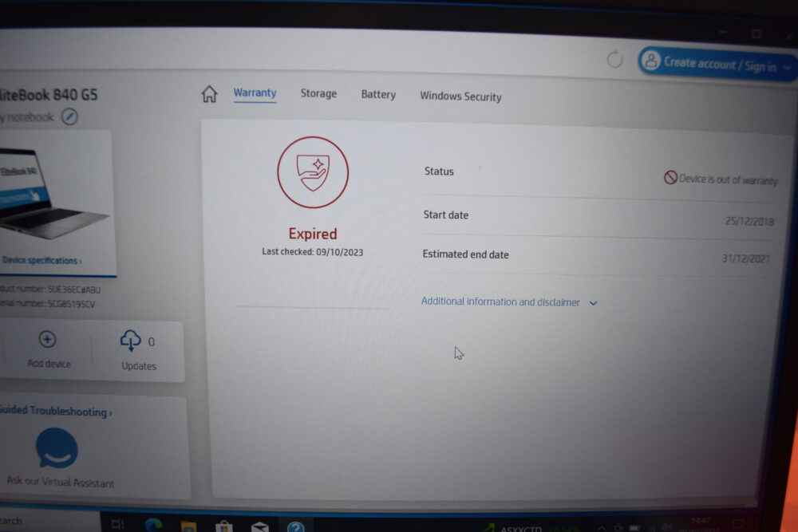Click the out of warranty prohibition icon
The height and width of the screenshot is (532, 798).
pos(670,178)
